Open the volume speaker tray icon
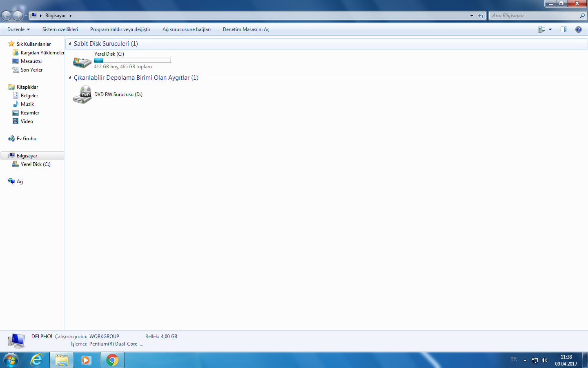The height and width of the screenshot is (368, 588). point(544,360)
